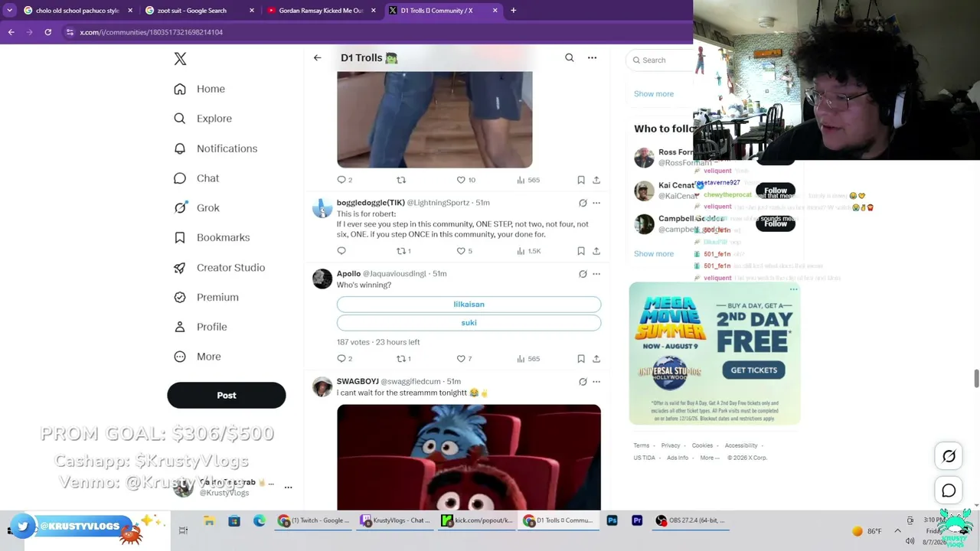The width and height of the screenshot is (980, 551).
Task: Open more options on Apollo's post
Action: click(596, 274)
